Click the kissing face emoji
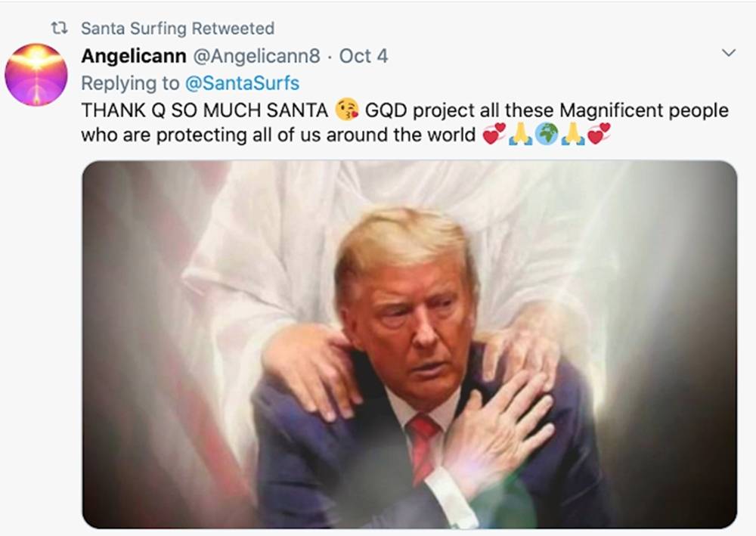756x536 pixels. (x=347, y=110)
